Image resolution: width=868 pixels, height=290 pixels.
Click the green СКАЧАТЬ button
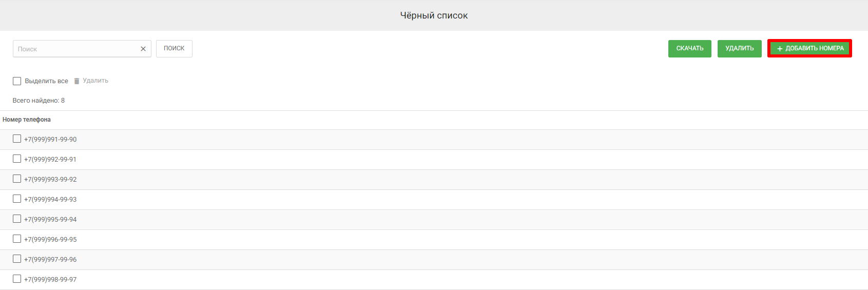click(x=689, y=49)
